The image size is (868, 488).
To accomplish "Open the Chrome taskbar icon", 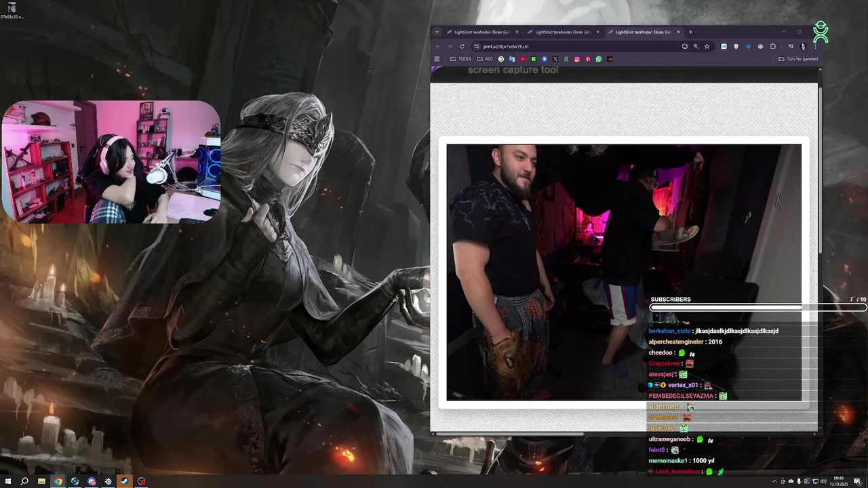I will coord(58,481).
